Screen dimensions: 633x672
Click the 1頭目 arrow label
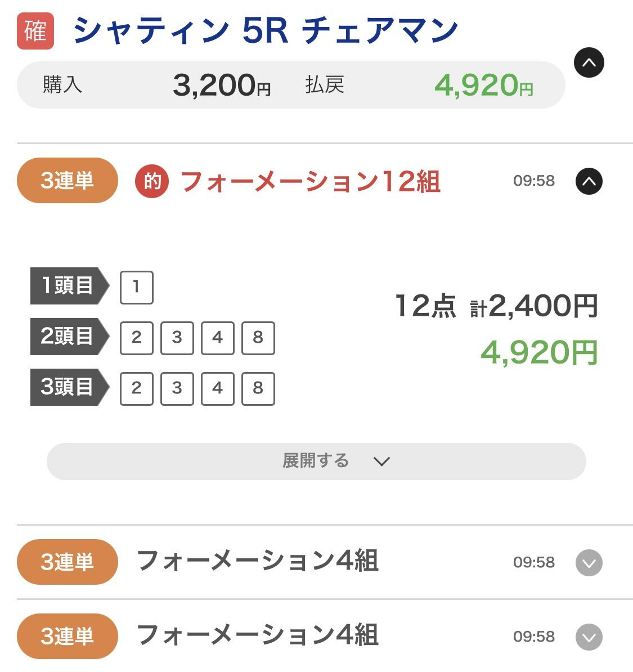[x=69, y=286]
